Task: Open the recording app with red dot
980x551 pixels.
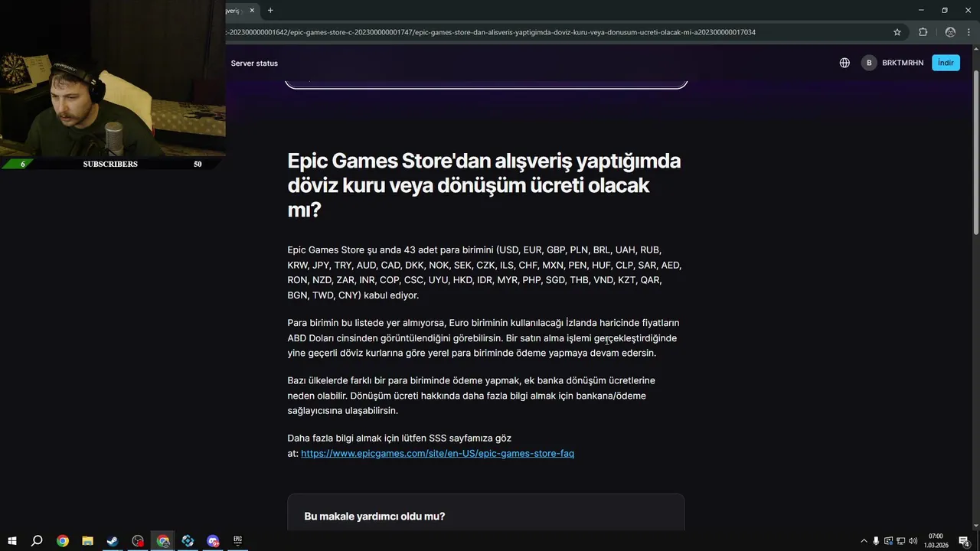Action: 138,541
